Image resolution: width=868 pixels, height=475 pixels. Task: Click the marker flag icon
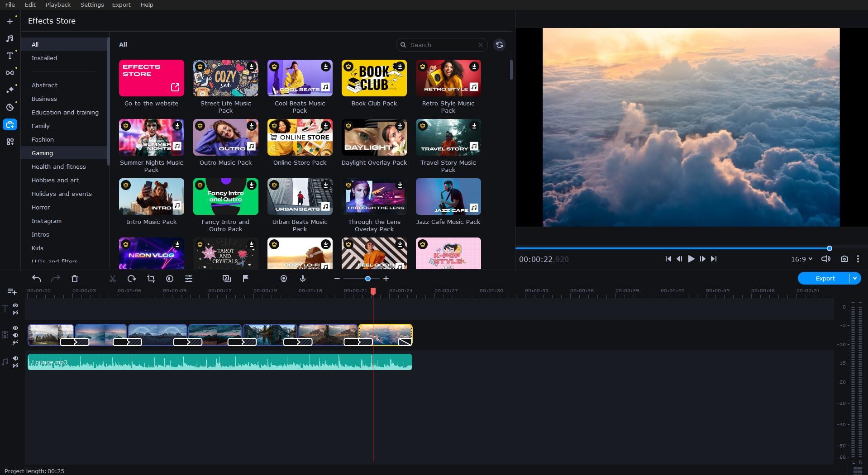tap(245, 279)
